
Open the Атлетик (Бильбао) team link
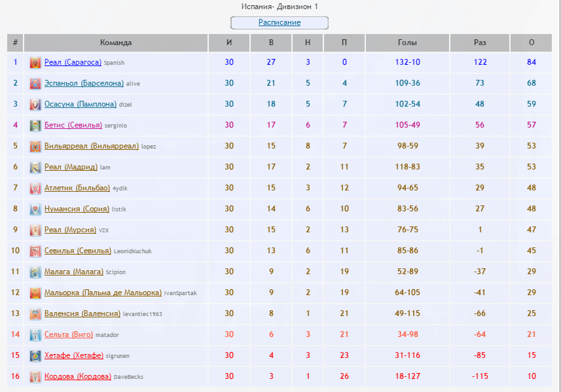[x=77, y=188]
